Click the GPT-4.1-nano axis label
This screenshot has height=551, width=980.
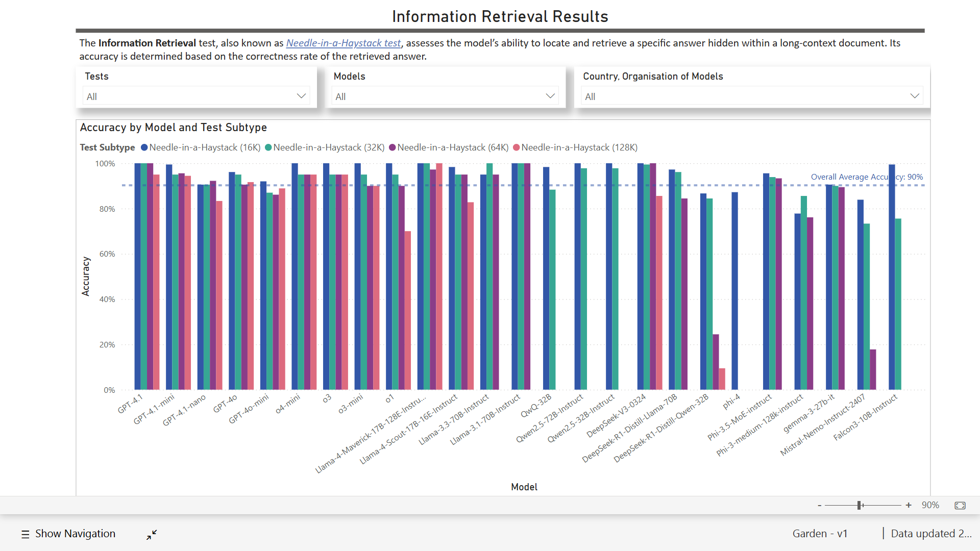pyautogui.click(x=184, y=410)
